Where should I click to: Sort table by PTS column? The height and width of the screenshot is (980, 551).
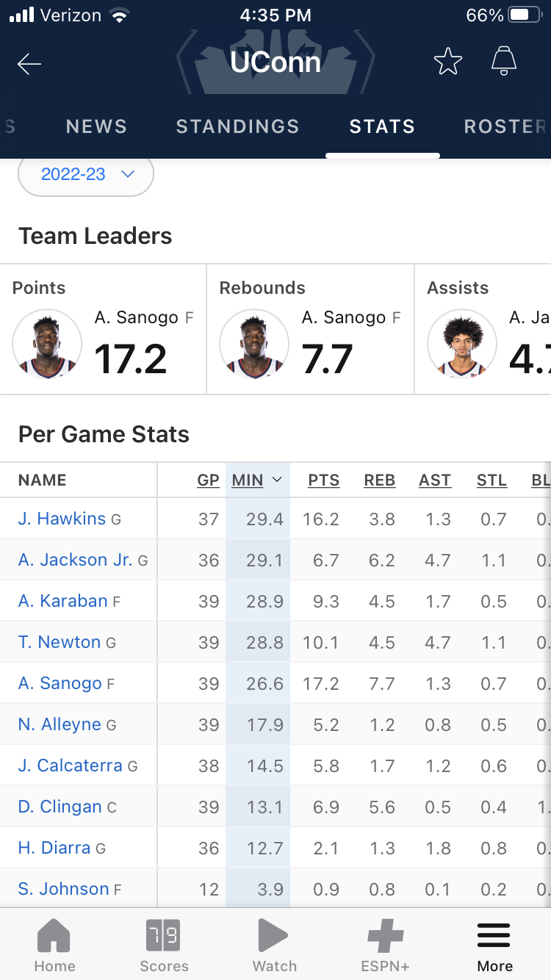[323, 480]
